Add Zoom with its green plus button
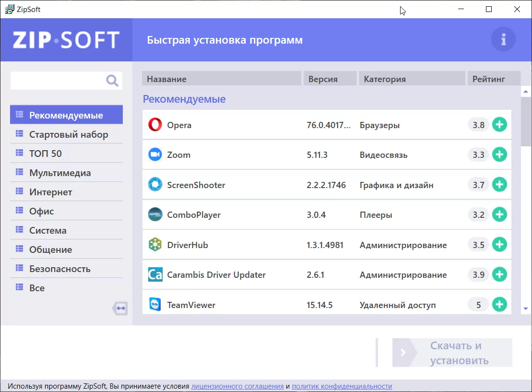532x392 pixels. (x=499, y=154)
